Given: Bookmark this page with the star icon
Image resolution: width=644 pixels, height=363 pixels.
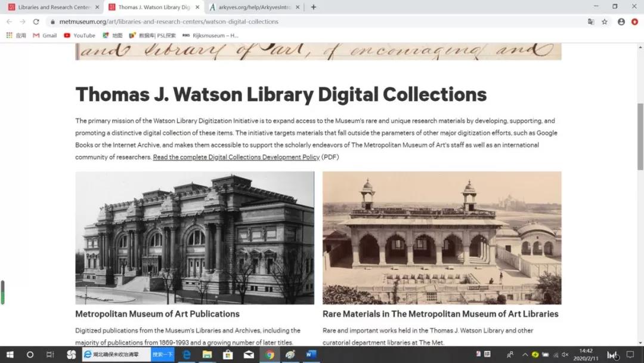Looking at the screenshot, I should point(605,21).
